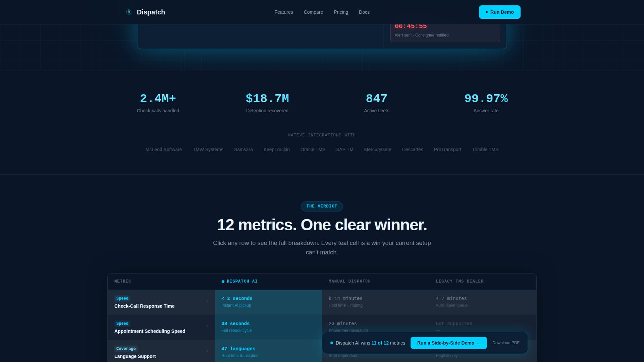The width and height of the screenshot is (644, 362).
Task: Select the ProTransport integration
Action: pos(447,149)
